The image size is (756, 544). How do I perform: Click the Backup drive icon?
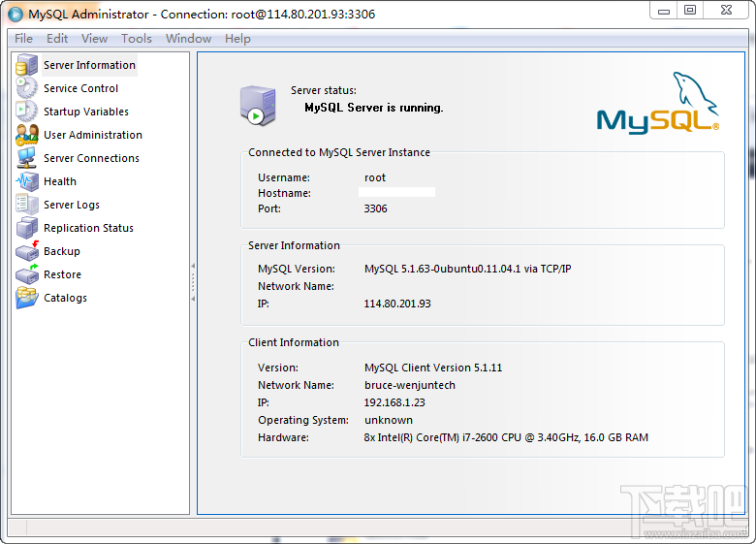point(26,251)
